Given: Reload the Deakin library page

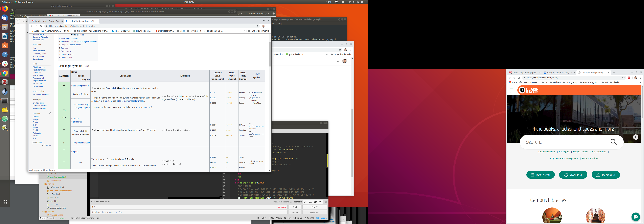Looking at the screenshot, I should pyautogui.click(x=519, y=78).
